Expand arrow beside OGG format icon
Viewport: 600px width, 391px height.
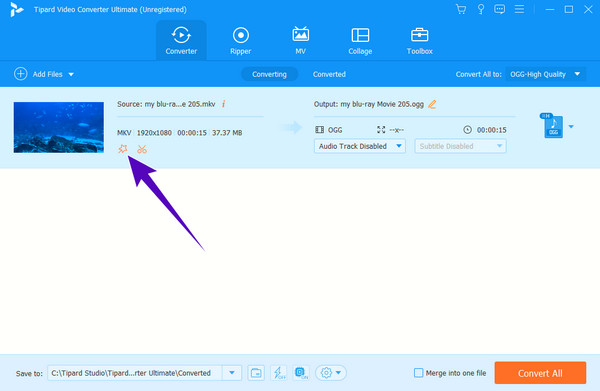pyautogui.click(x=571, y=127)
